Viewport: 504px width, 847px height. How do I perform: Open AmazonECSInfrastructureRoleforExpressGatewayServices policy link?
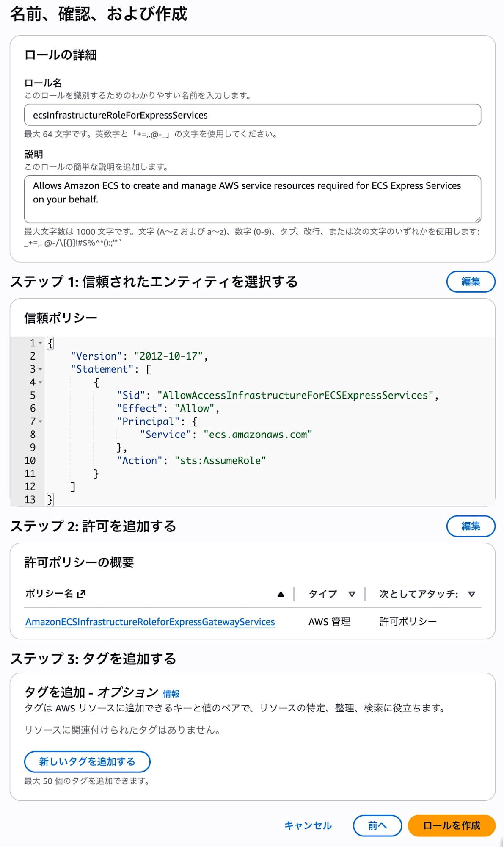point(150,622)
